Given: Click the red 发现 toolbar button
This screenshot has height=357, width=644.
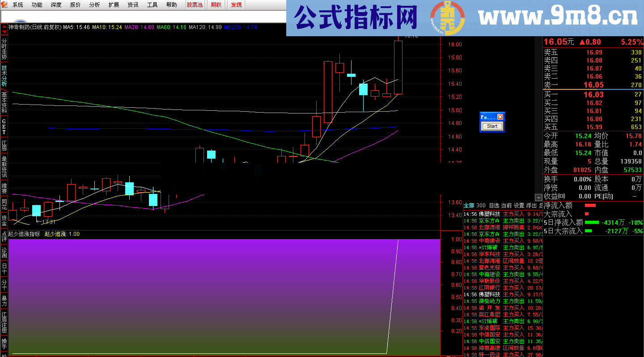Looking at the screenshot, I should pos(236,5).
